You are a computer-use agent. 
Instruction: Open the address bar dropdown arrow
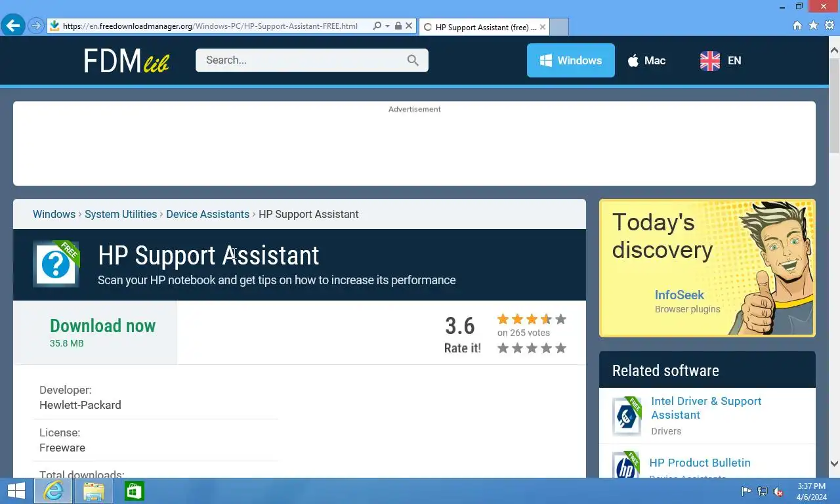[x=387, y=26]
